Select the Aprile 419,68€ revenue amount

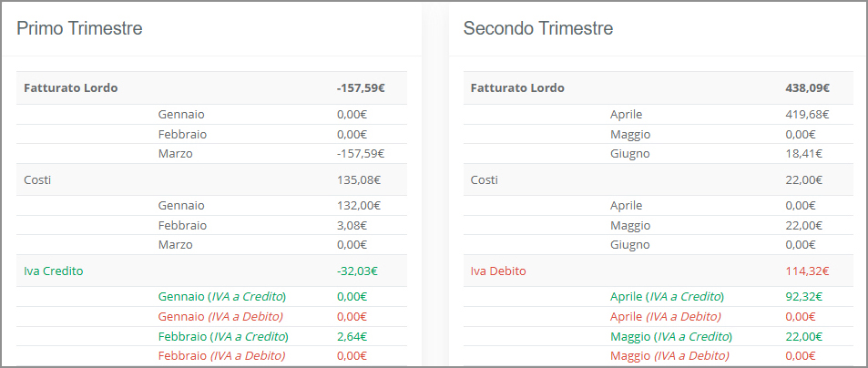[807, 115]
